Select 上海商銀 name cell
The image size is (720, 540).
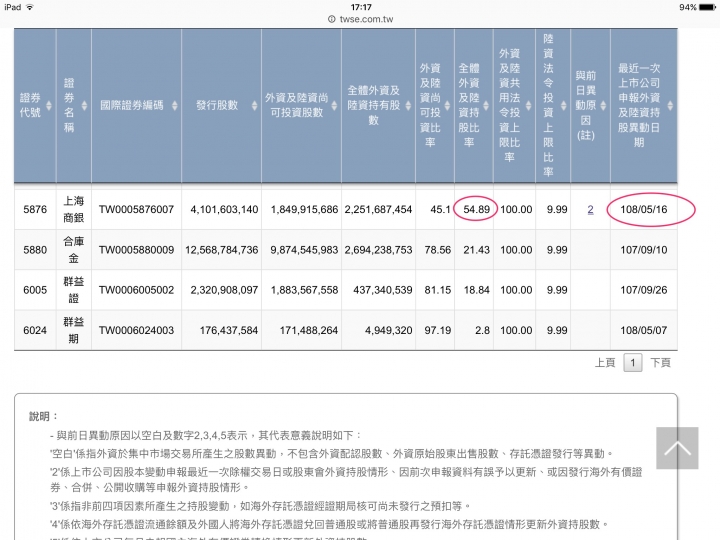(x=73, y=209)
